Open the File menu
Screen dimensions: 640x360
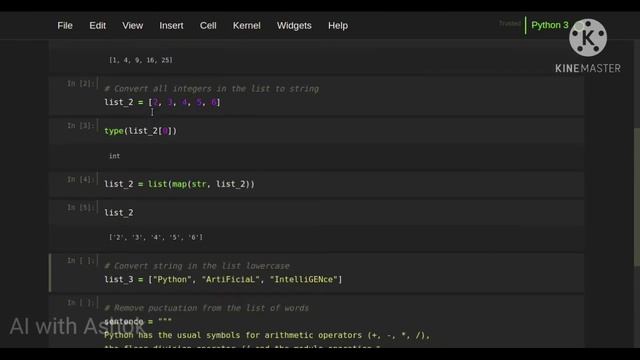[x=65, y=25]
